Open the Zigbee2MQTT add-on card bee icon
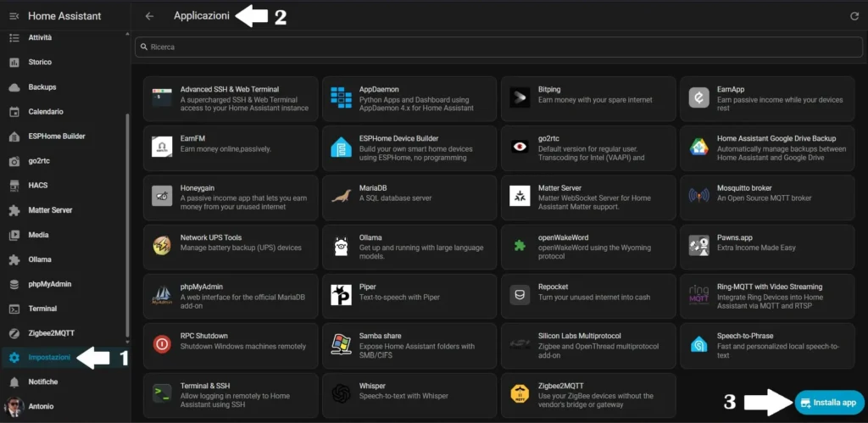The width and height of the screenshot is (868, 423). point(520,393)
